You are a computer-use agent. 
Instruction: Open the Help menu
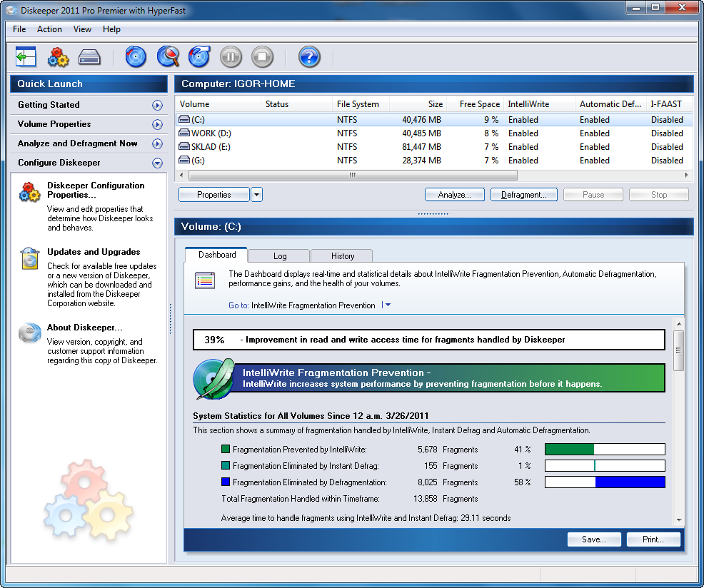[x=111, y=29]
